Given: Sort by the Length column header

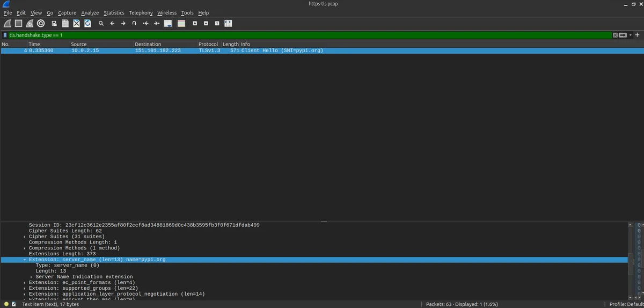Looking at the screenshot, I should 231,44.
